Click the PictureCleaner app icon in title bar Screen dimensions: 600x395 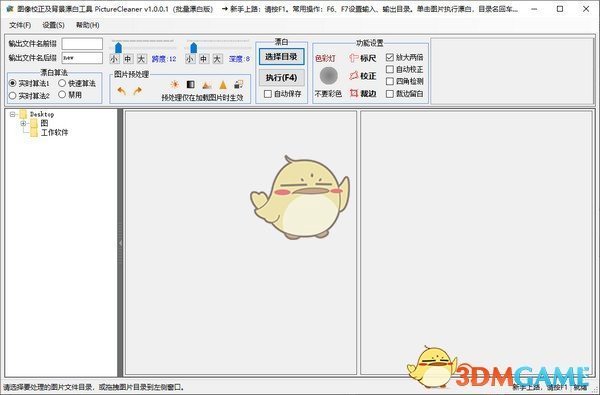pos(10,9)
